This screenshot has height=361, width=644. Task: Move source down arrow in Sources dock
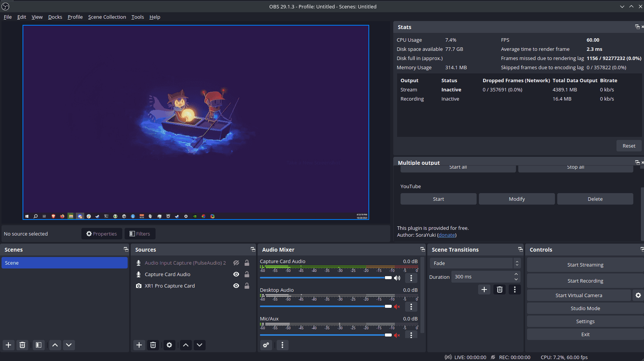click(200, 345)
